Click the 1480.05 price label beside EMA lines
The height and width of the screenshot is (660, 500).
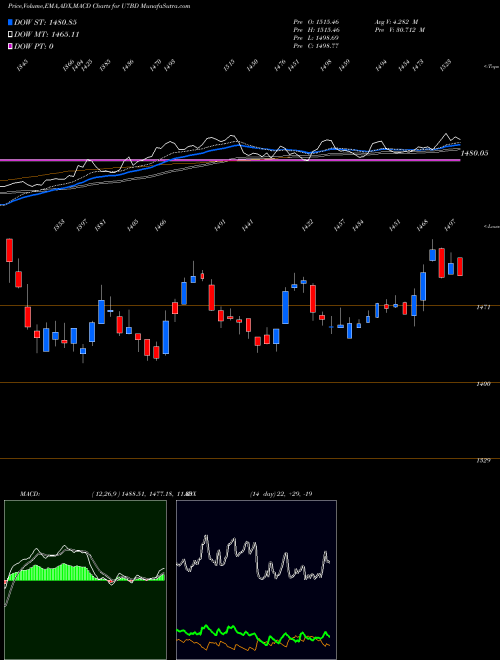pyautogui.click(x=474, y=153)
